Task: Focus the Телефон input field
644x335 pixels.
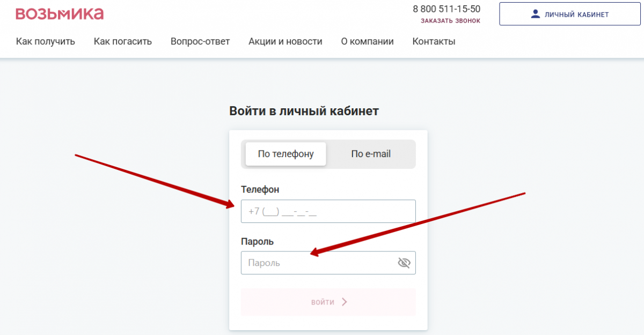Action: point(328,211)
